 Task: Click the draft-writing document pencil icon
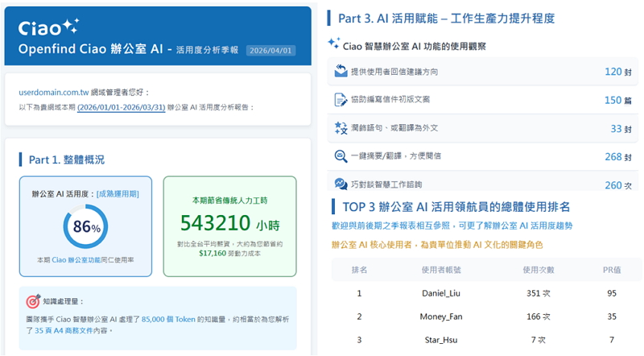pyautogui.click(x=341, y=100)
